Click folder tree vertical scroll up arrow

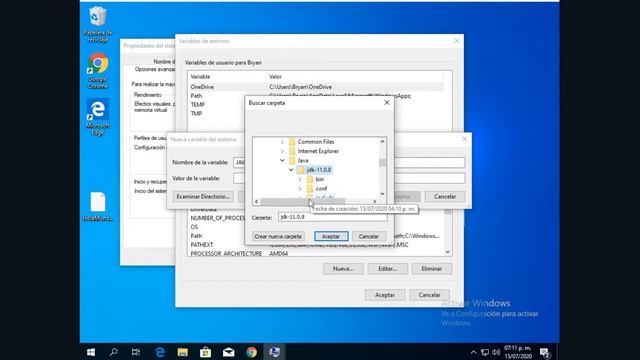382,141
